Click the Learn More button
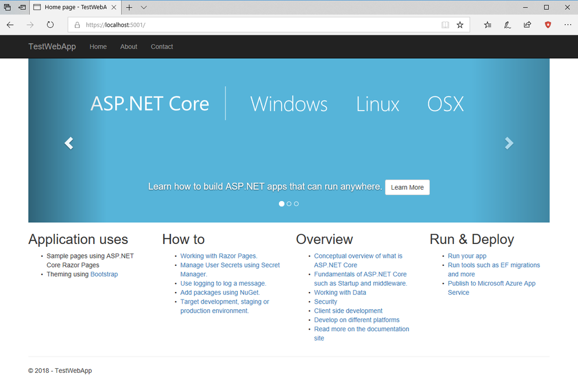The image size is (578, 392). point(407,187)
